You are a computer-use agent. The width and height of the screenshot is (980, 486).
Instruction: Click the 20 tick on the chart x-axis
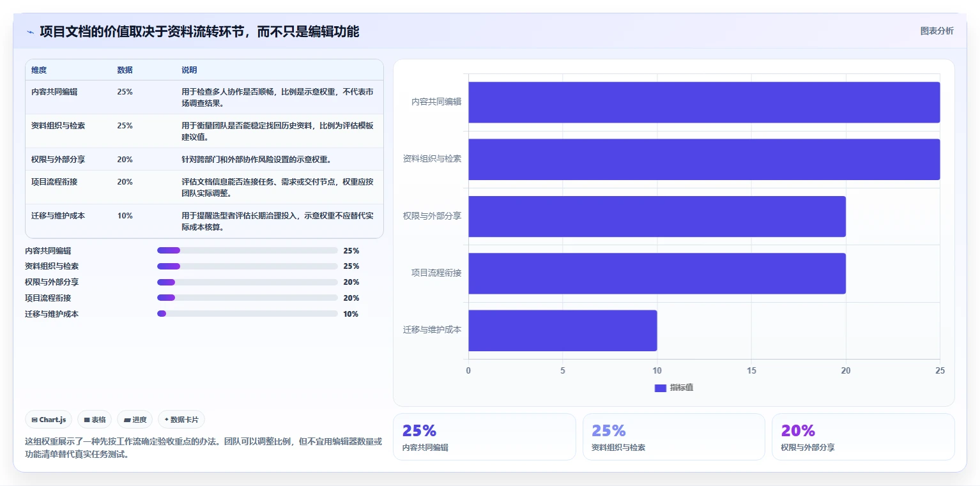click(846, 370)
